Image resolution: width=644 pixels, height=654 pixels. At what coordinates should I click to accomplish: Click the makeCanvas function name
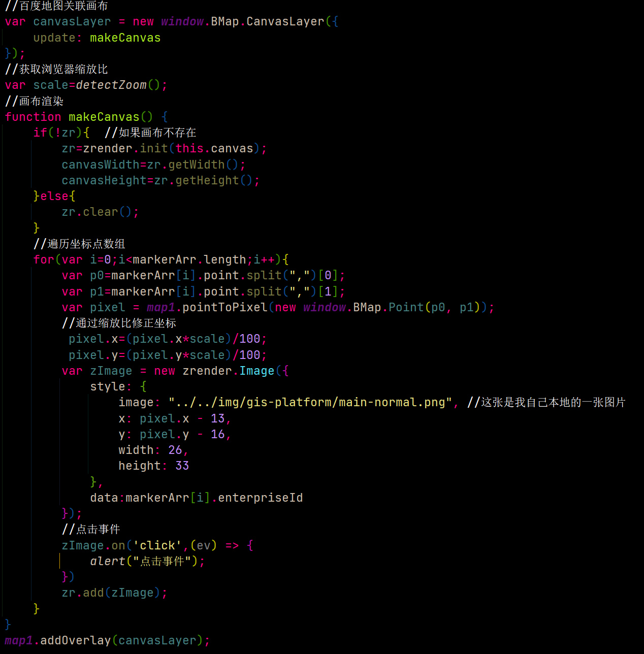tap(104, 117)
